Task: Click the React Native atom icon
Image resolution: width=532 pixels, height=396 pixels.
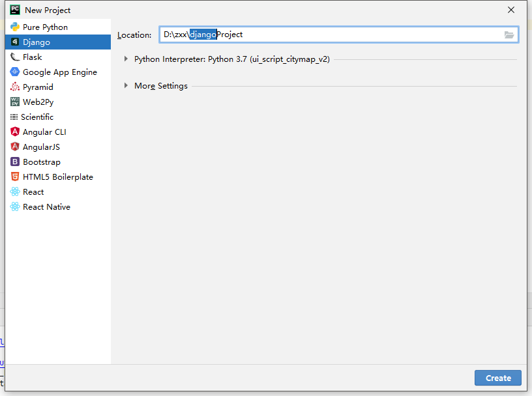Action: click(15, 206)
